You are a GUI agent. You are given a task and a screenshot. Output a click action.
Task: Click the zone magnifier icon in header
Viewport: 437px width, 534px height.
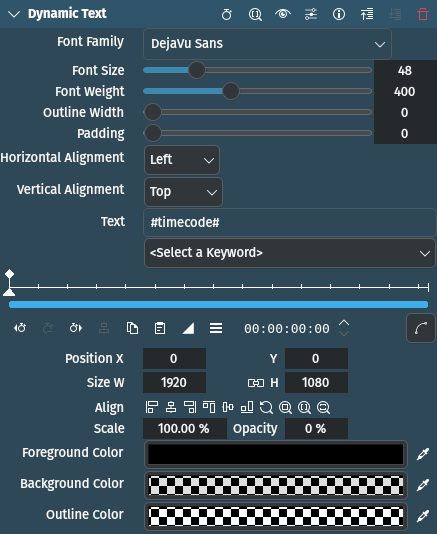click(255, 14)
